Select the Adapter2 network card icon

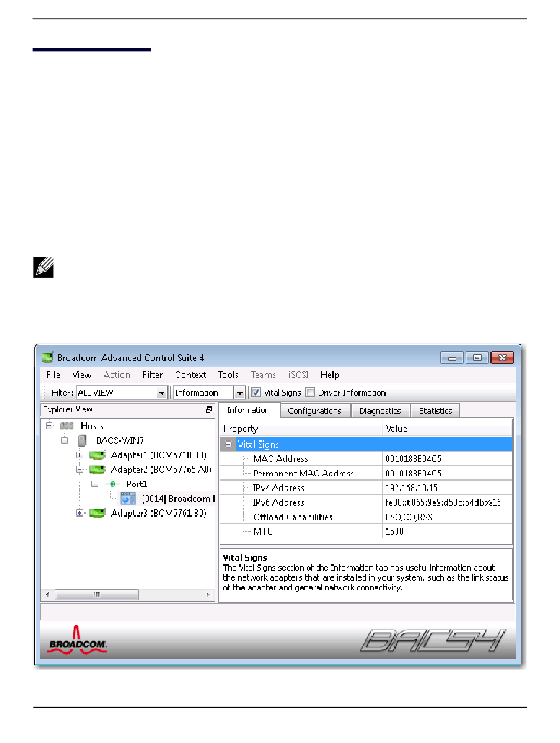(97, 469)
